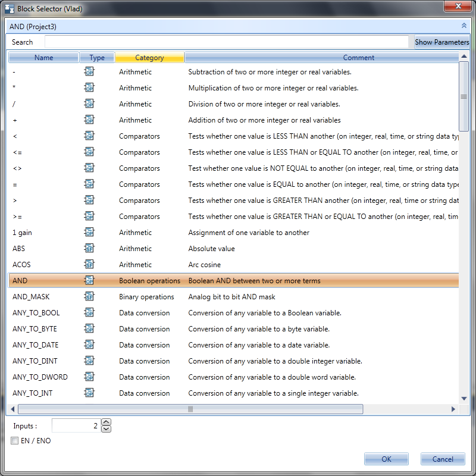Select the ANY_TO_DATE block name
The width and height of the screenshot is (476, 476).
click(35, 345)
